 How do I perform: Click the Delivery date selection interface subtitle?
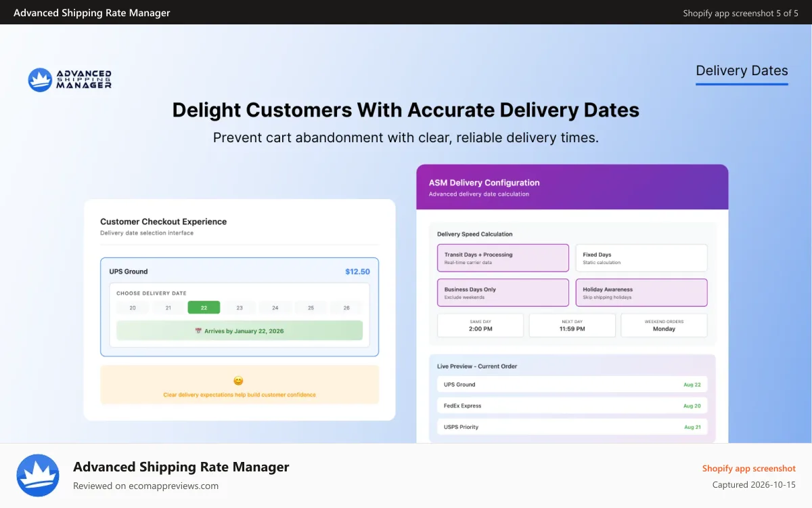(147, 233)
